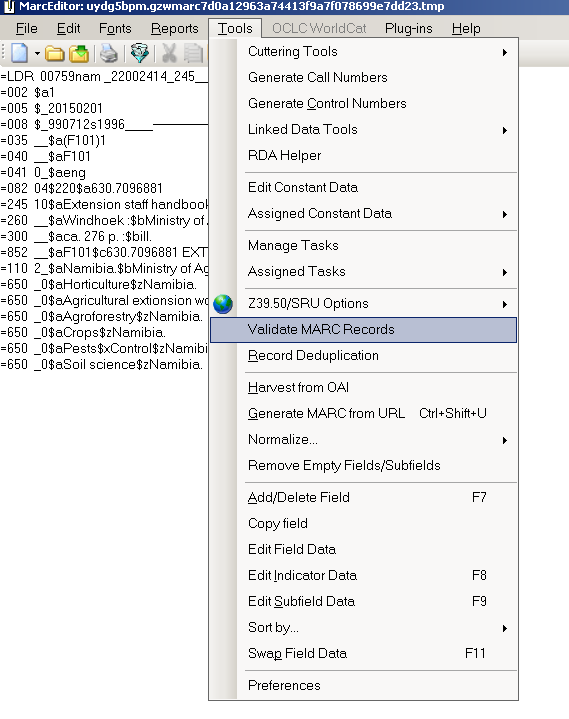Open the New document dropdown arrow

[37, 54]
